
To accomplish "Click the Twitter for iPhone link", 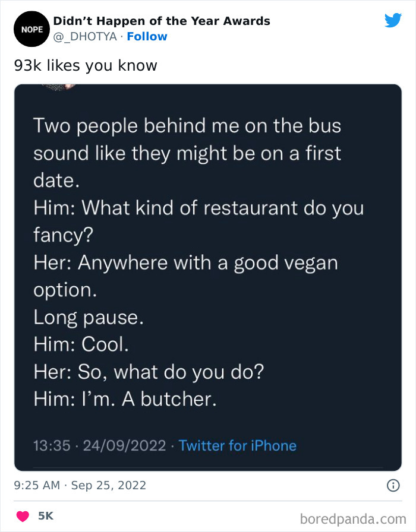I will [238, 446].
